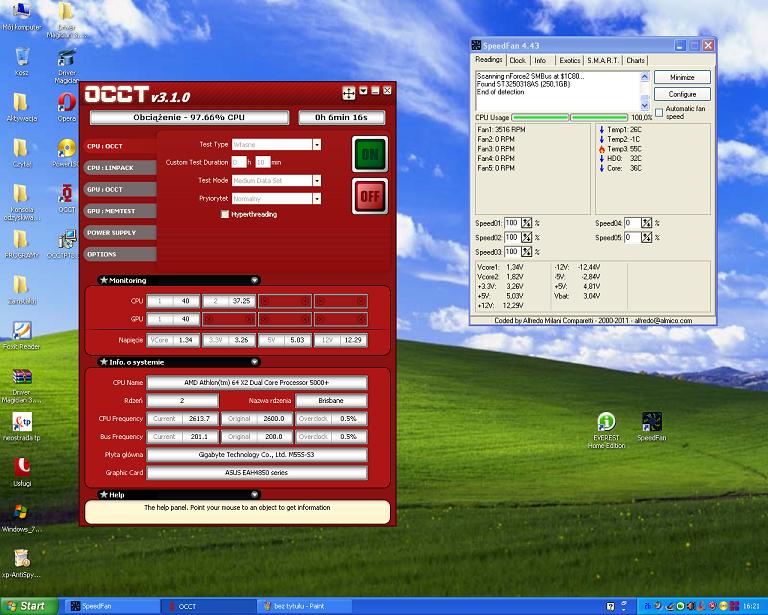Switch to the S.M.A.R.T. tab in SpeedFan
This screenshot has height=615, width=768.
603,60
